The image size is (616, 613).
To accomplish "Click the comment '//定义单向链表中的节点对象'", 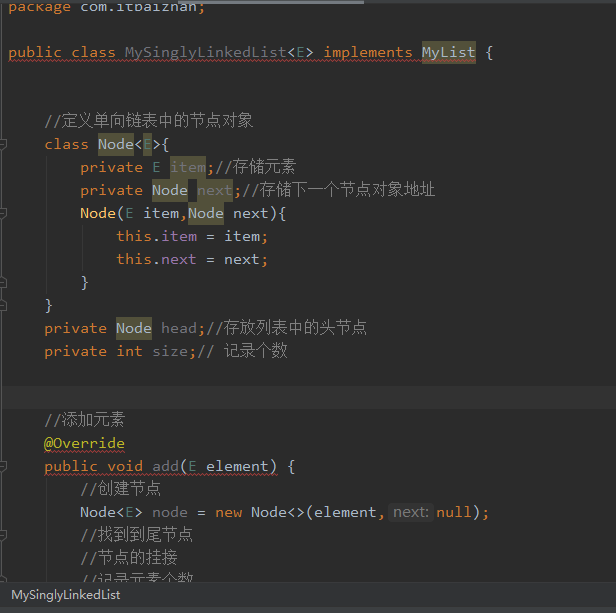I will click(148, 120).
